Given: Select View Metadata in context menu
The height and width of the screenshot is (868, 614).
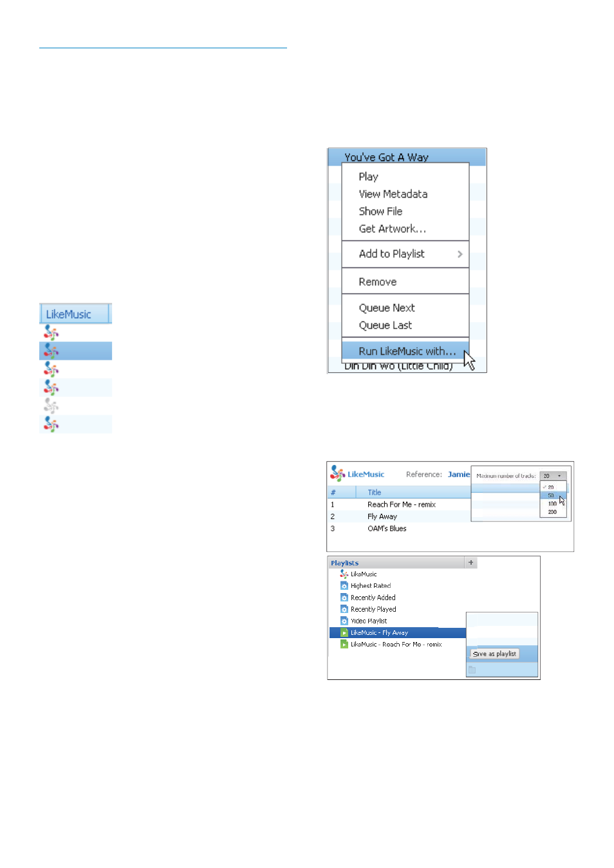Looking at the screenshot, I should pyautogui.click(x=393, y=194).
